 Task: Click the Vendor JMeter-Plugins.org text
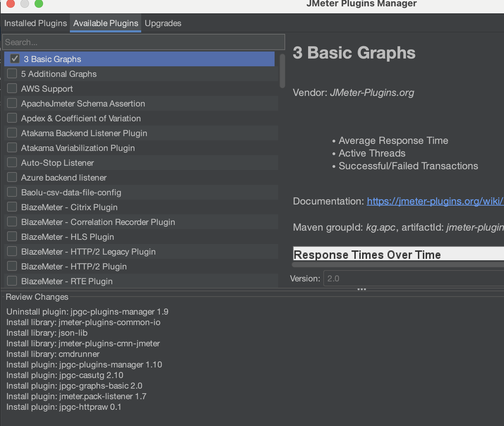pyautogui.click(x=353, y=92)
